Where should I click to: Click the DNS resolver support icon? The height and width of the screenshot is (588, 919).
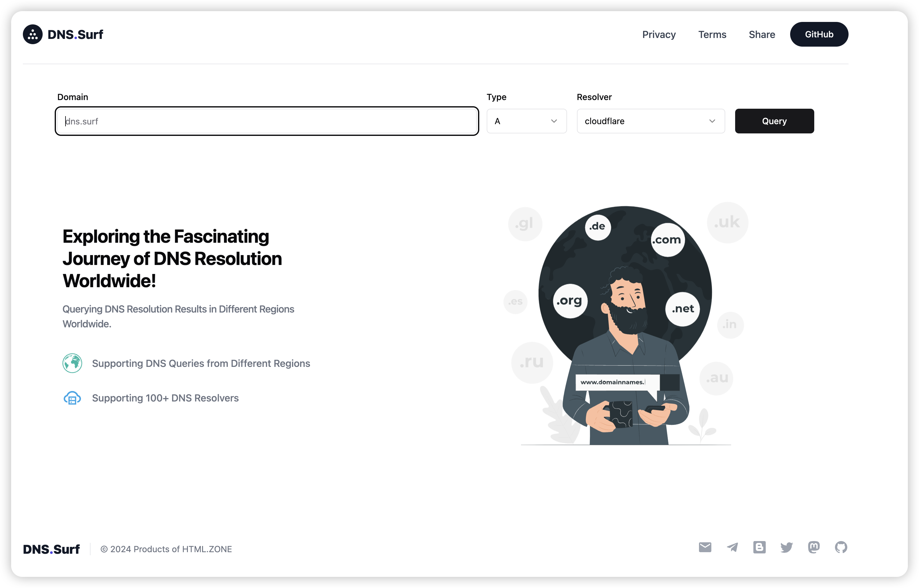pos(72,398)
